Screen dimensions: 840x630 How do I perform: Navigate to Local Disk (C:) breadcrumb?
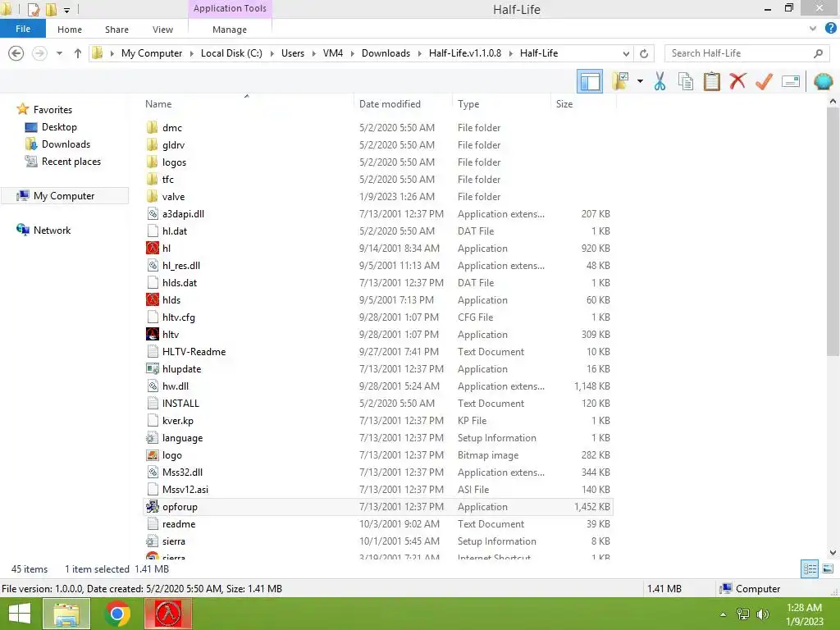[x=231, y=53]
